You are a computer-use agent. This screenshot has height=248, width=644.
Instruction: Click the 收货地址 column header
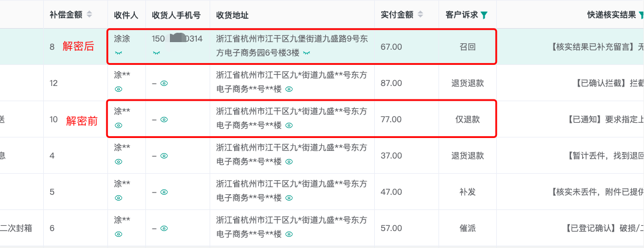tap(232, 15)
